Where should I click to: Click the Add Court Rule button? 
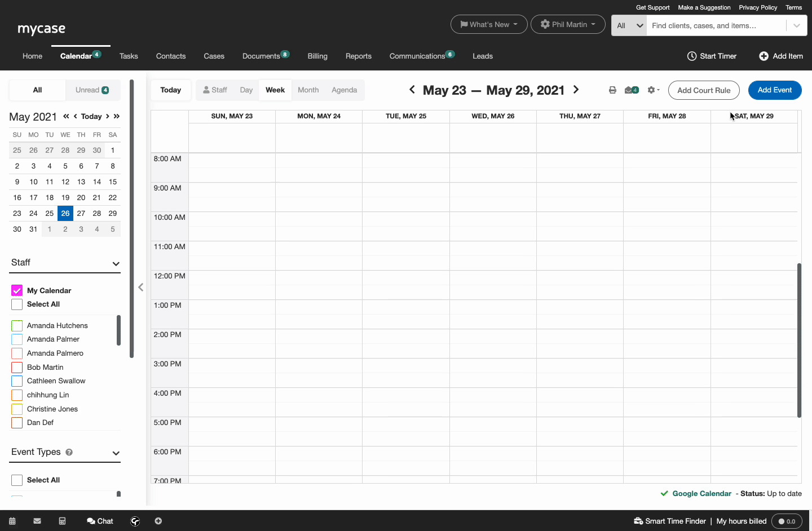coord(703,90)
